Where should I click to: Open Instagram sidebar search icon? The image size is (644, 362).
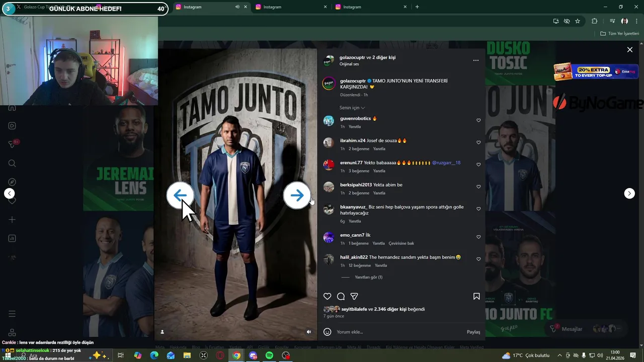[x=12, y=163]
